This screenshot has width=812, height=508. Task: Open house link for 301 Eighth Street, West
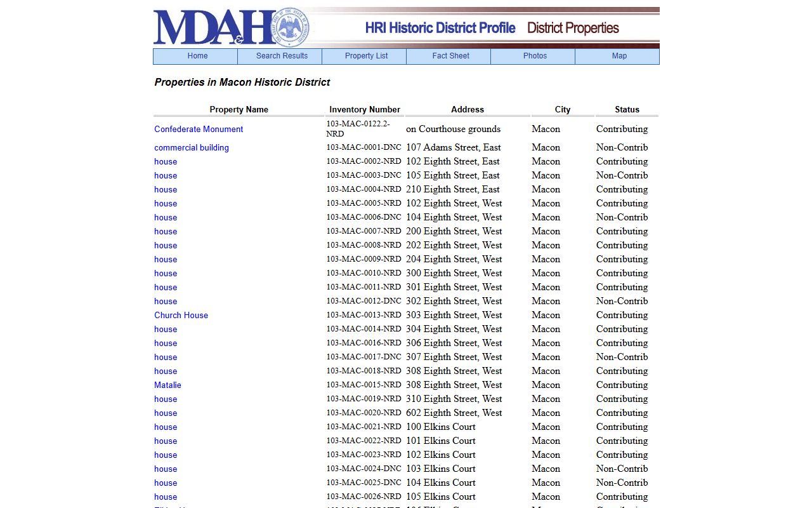166,287
